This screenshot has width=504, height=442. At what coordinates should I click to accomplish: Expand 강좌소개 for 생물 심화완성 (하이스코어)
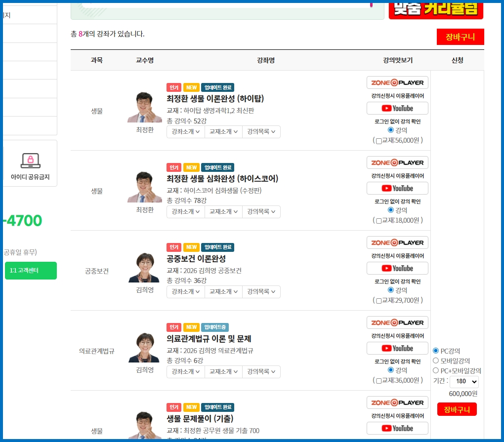point(186,212)
